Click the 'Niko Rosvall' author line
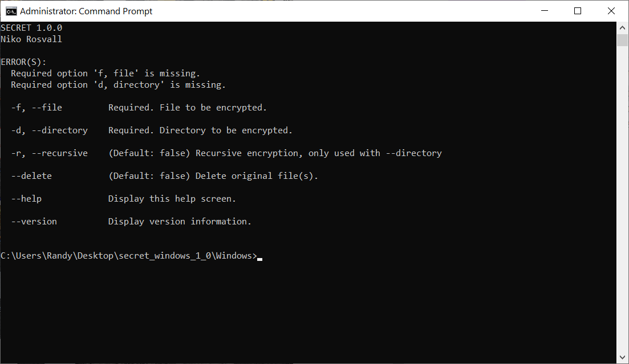Image resolution: width=629 pixels, height=364 pixels. click(31, 39)
